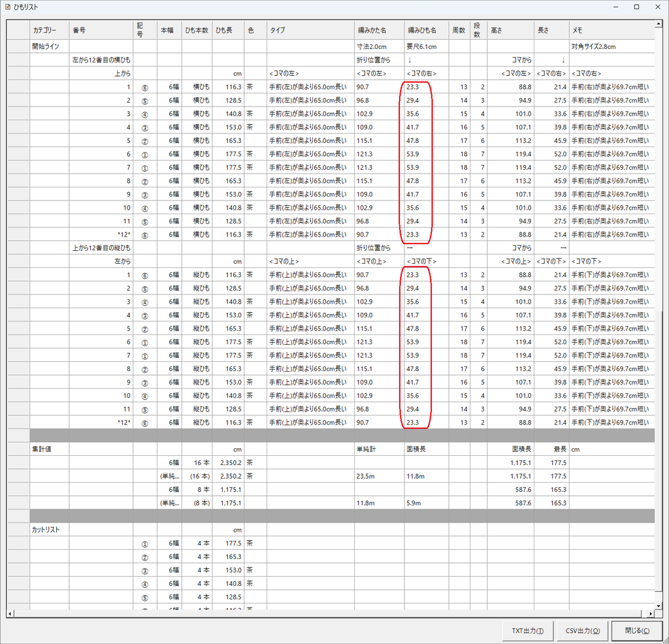The width and height of the screenshot is (669, 644).
Task: Select the 折り位置から cell above 縦ひも rows
Action: [x=380, y=248]
